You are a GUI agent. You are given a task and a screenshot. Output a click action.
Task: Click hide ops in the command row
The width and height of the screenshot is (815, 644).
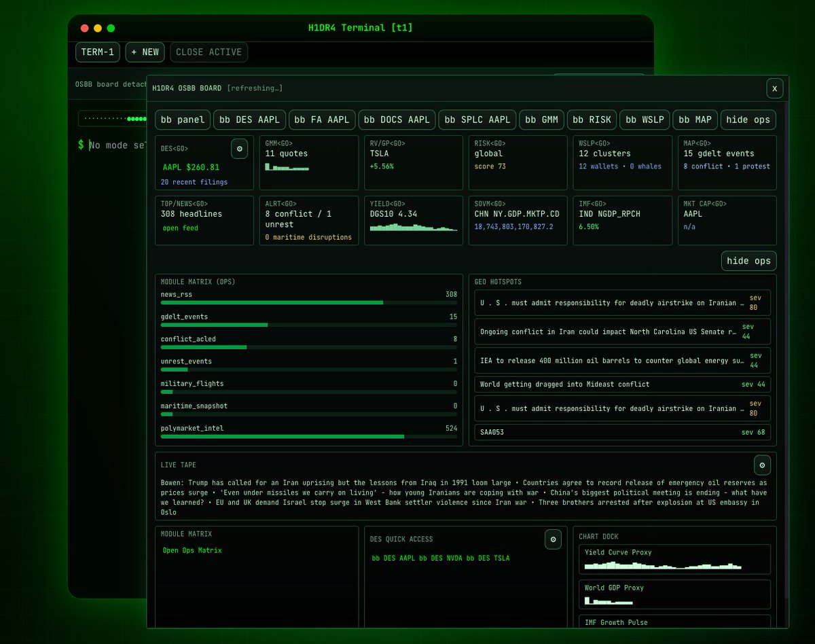(748, 120)
